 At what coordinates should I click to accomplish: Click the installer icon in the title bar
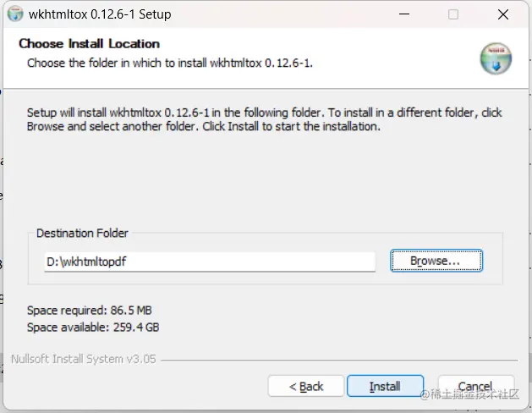14,14
